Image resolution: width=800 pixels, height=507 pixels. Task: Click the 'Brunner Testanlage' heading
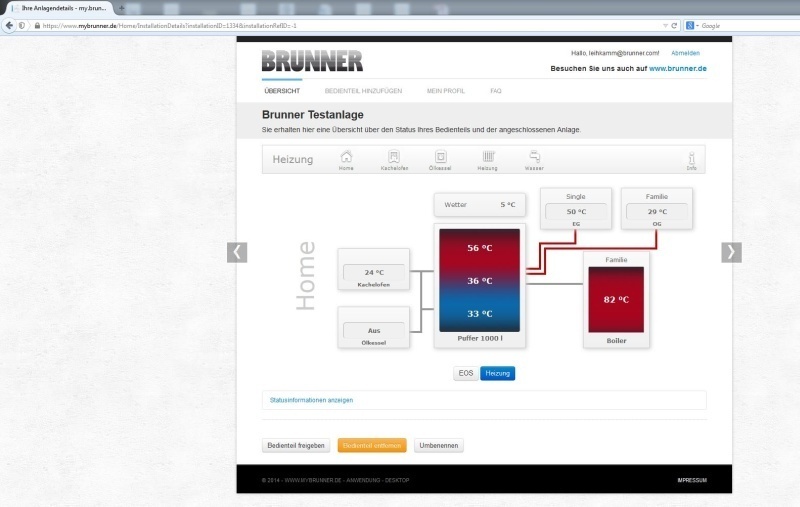point(313,115)
